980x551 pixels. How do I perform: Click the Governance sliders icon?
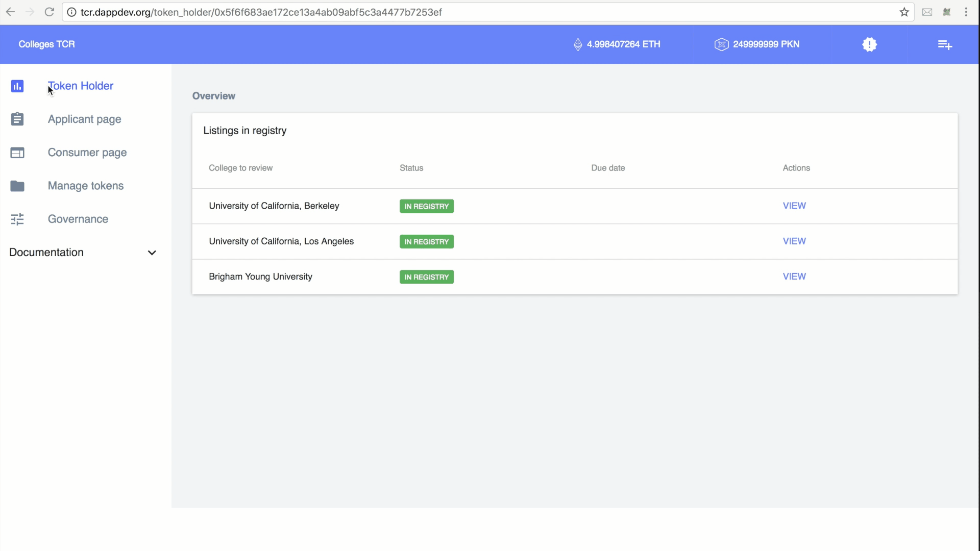point(17,219)
